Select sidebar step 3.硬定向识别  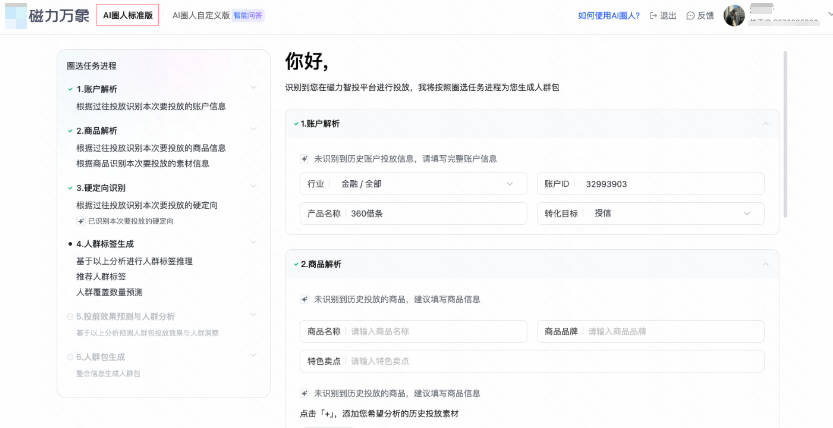point(101,188)
